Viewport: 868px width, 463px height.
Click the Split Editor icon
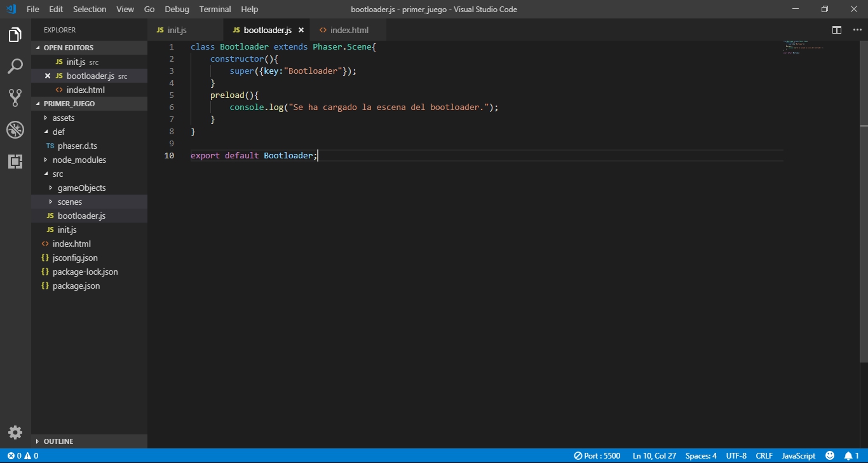(x=837, y=30)
